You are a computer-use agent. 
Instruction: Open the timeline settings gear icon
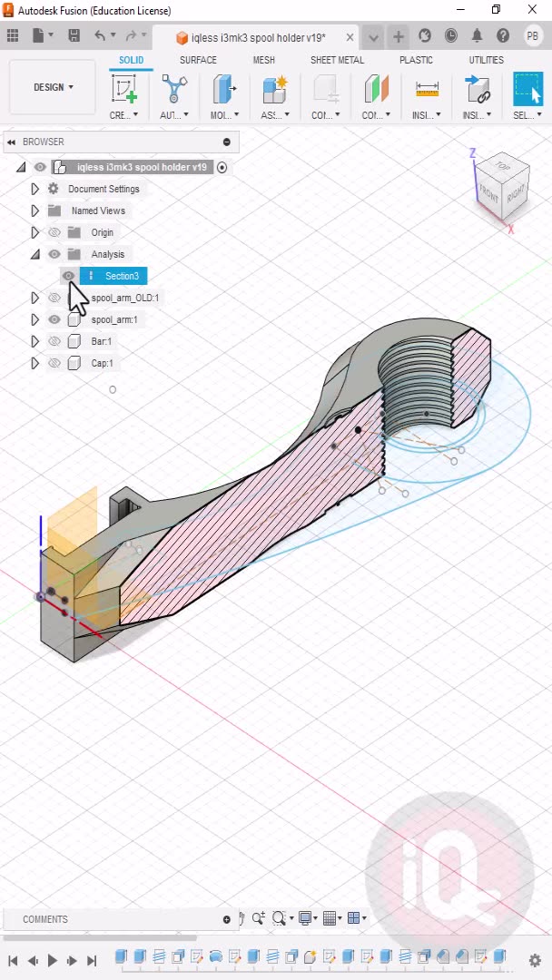tap(534, 960)
